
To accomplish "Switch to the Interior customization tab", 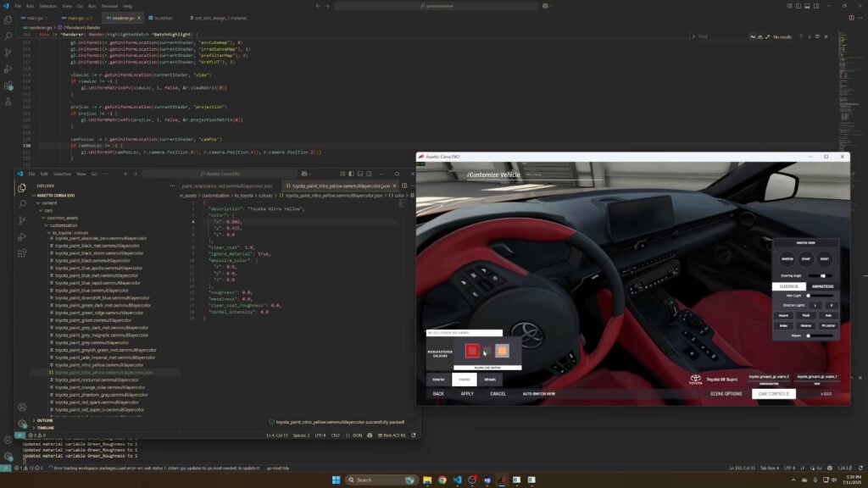I will pos(465,380).
